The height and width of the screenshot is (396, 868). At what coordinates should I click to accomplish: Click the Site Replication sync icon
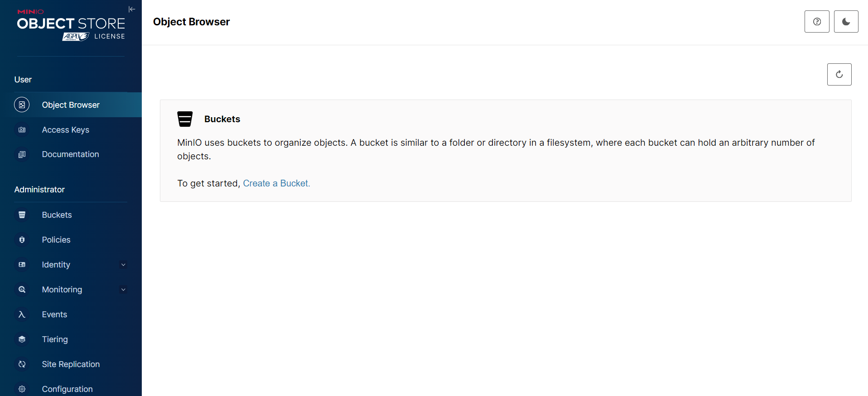pyautogui.click(x=22, y=364)
